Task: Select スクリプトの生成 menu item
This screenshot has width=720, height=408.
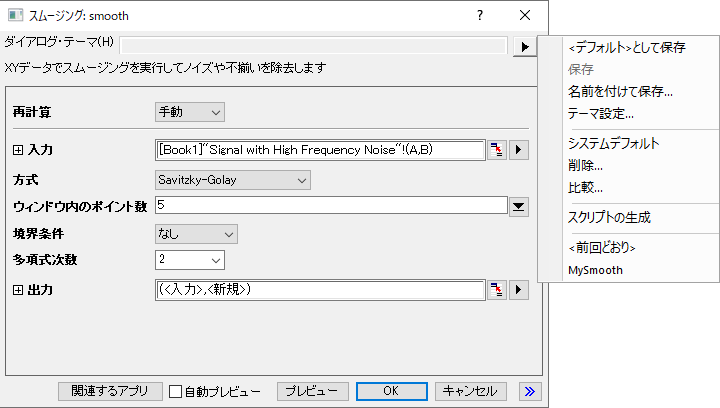Action: coord(609,217)
